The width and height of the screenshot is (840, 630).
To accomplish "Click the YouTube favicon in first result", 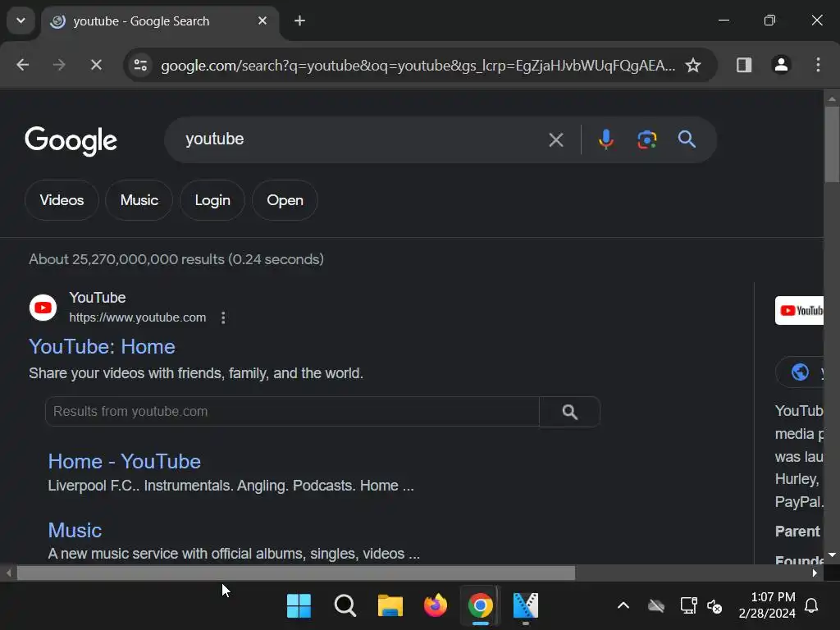I will pyautogui.click(x=43, y=308).
